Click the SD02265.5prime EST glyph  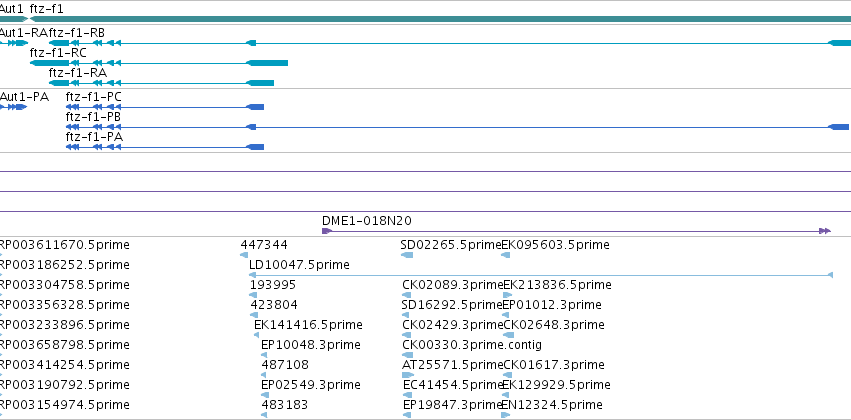pyautogui.click(x=407, y=255)
